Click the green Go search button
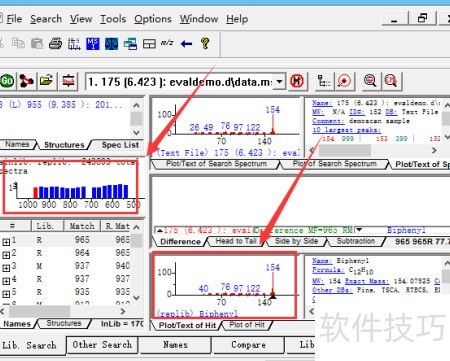 (7, 81)
